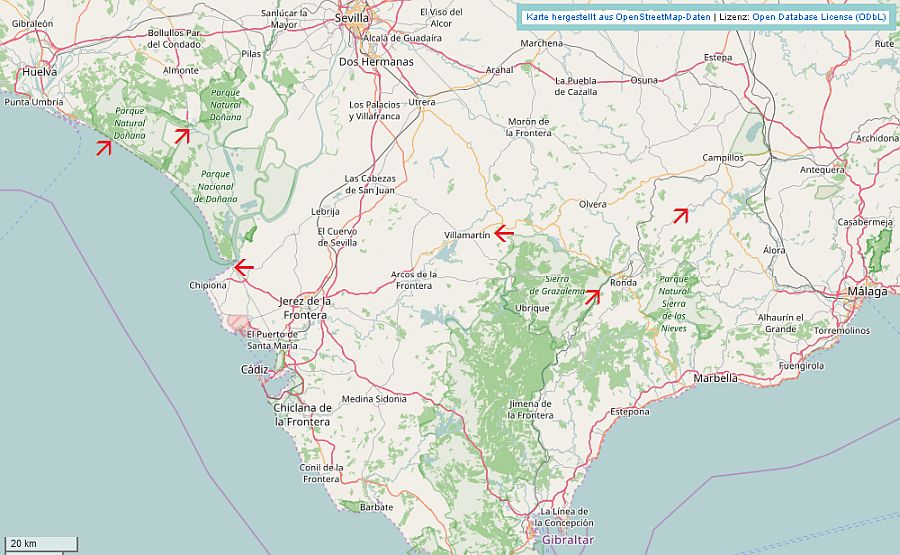
Task: Click the Ronda town label
Action: coord(623,282)
